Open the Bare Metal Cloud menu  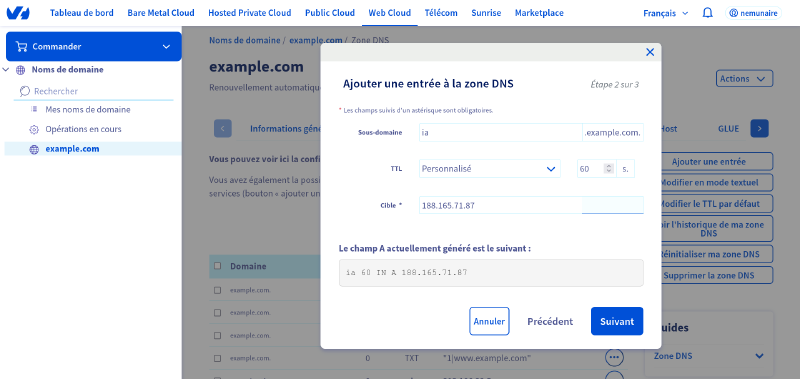pyautogui.click(x=161, y=13)
